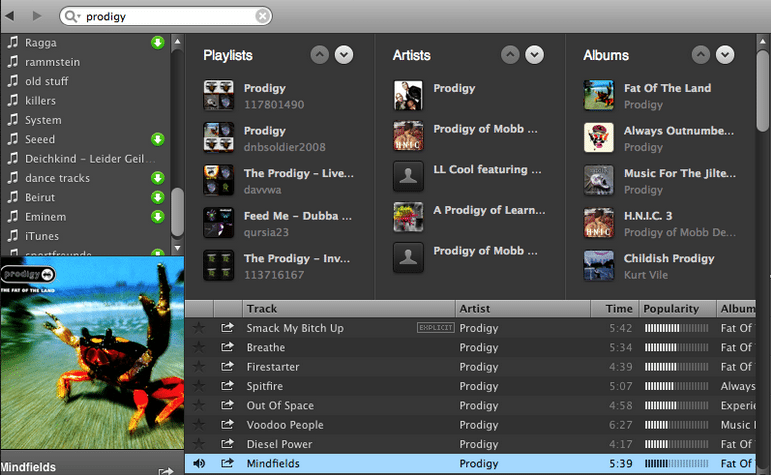This screenshot has height=475, width=771.
Task: Select the rammstein playlist
Action: (x=53, y=62)
